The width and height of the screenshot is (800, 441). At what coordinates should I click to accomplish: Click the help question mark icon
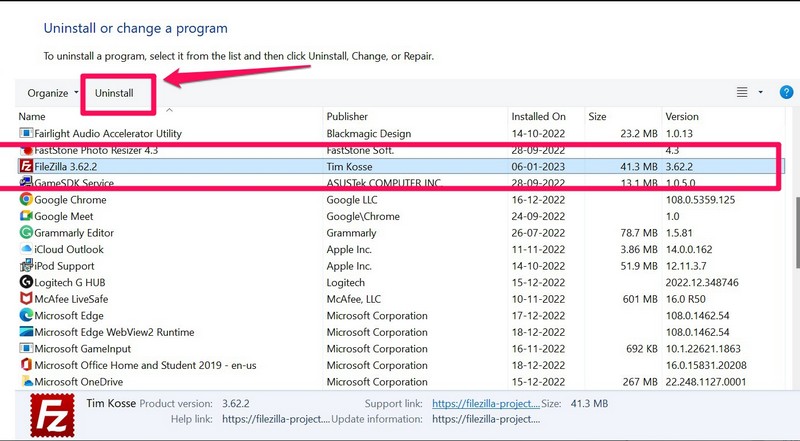tap(786, 93)
